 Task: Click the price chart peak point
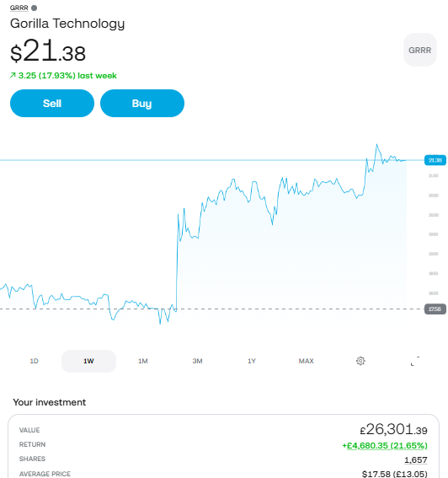pyautogui.click(x=376, y=144)
